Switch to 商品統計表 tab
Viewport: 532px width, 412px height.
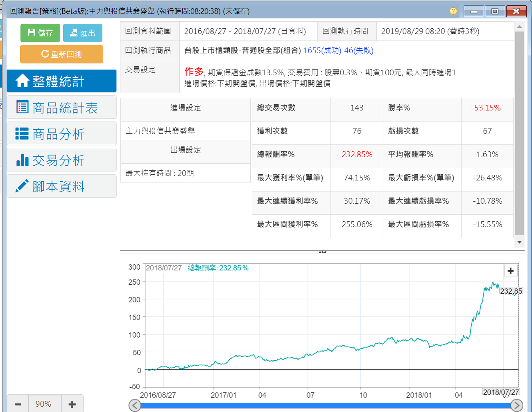point(61,108)
